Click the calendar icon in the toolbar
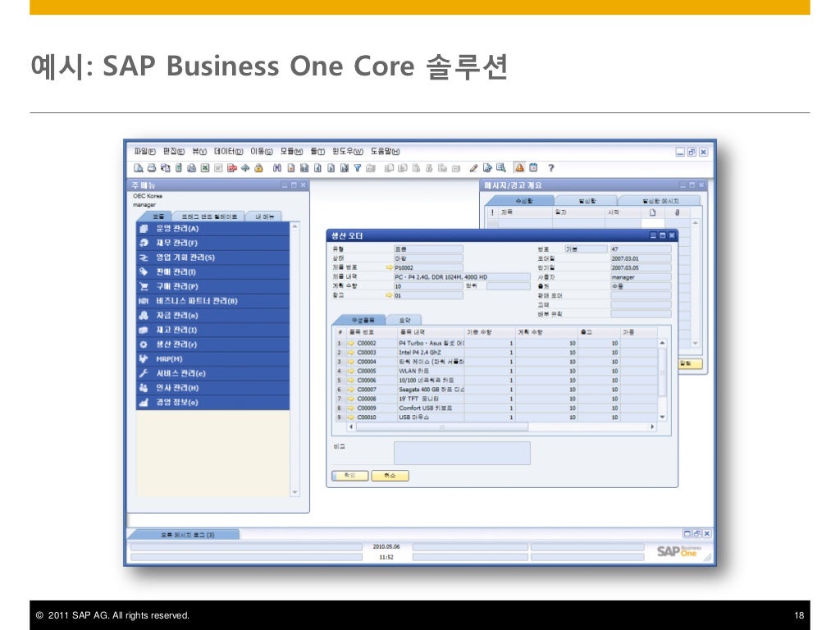This screenshot has height=630, width=840. tap(533, 167)
